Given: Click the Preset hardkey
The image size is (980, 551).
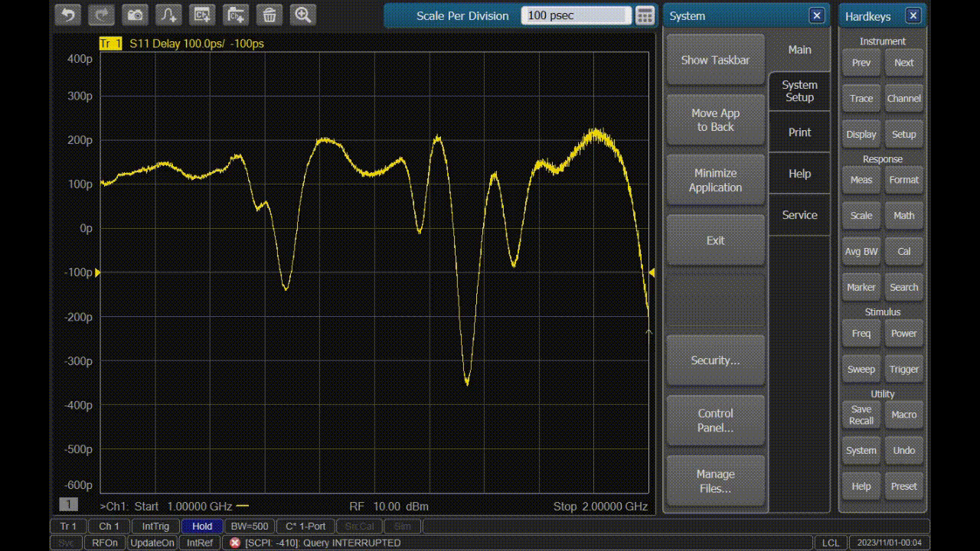Looking at the screenshot, I should click(903, 487).
